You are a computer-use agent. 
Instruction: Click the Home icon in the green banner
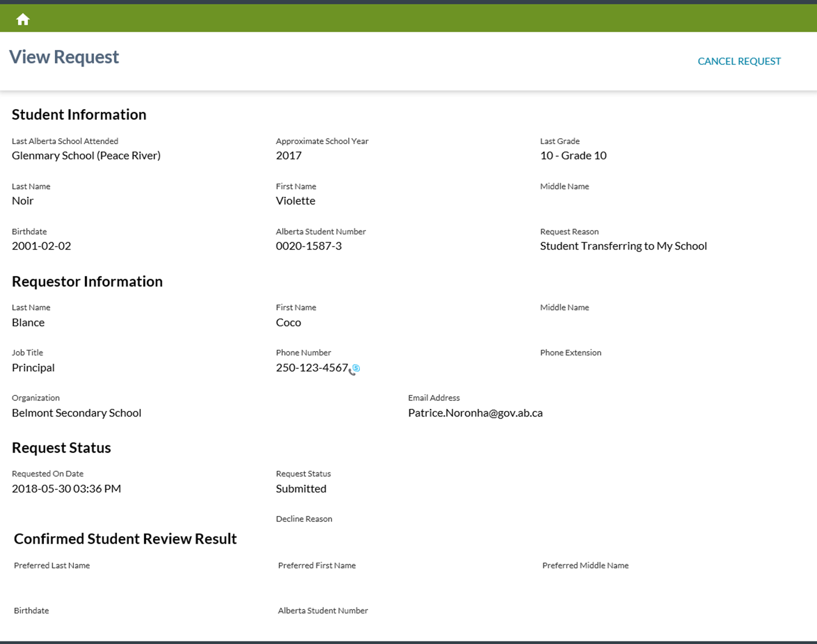click(22, 18)
